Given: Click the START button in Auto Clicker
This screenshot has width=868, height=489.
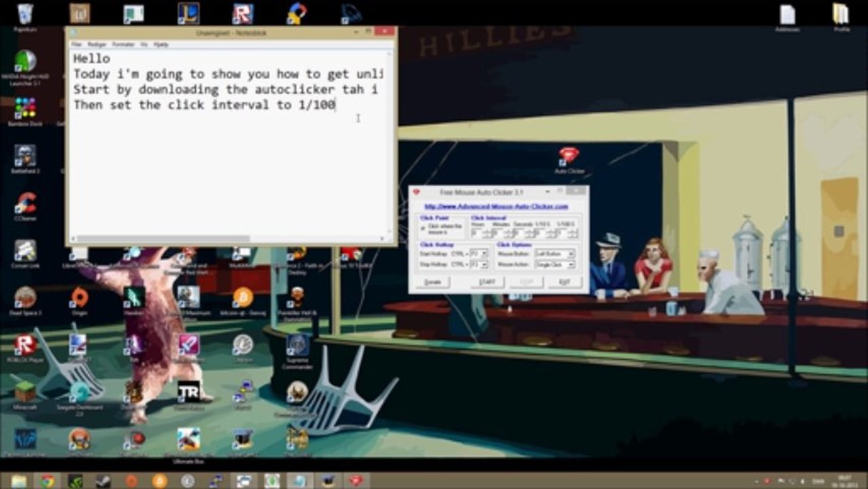Looking at the screenshot, I should pos(487,282).
